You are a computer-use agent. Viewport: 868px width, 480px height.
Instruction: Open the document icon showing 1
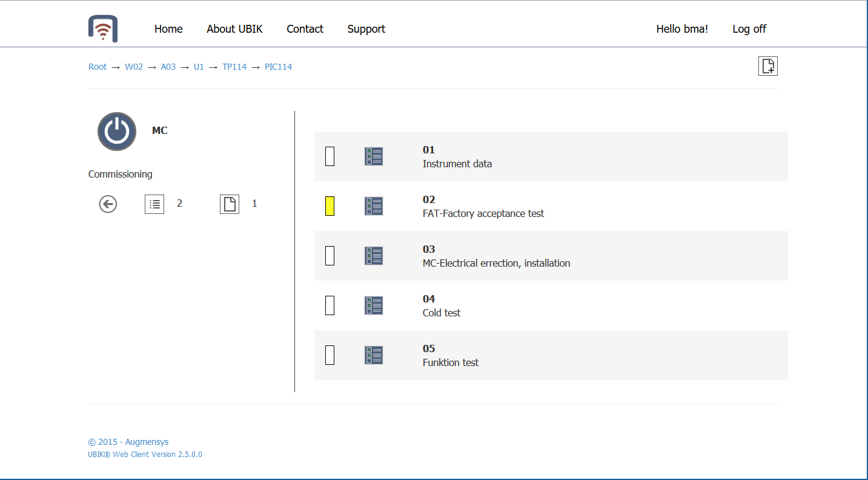click(230, 204)
